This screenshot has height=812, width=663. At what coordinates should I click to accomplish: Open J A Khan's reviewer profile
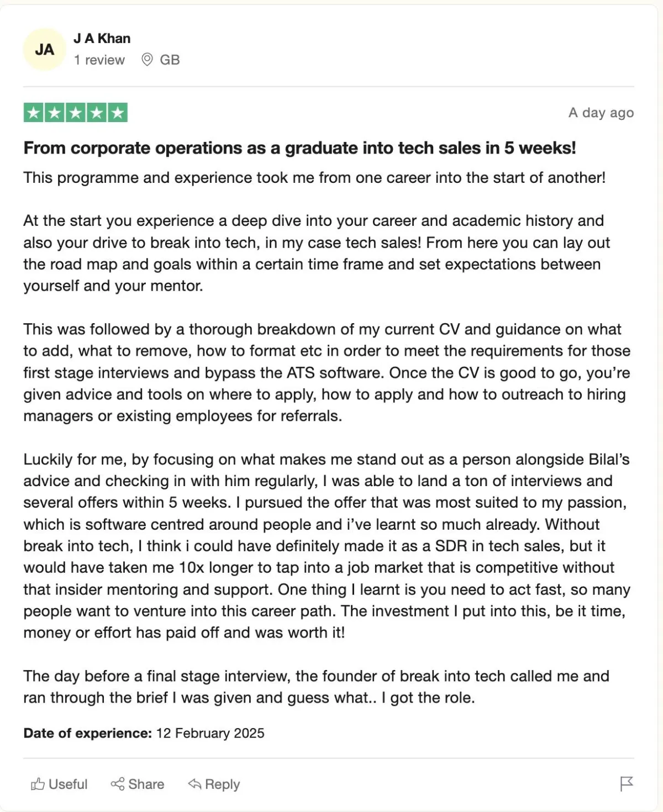[x=102, y=38]
